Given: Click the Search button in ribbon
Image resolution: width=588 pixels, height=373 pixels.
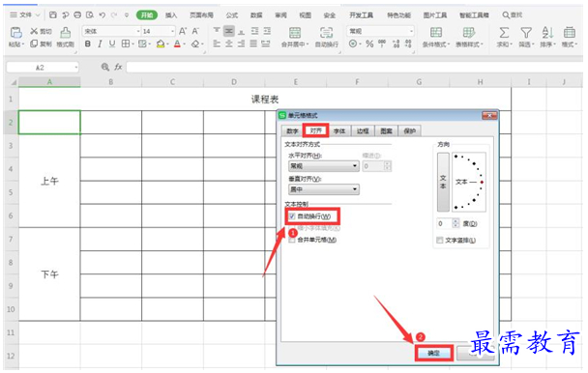Looking at the screenshot, I should (x=513, y=15).
